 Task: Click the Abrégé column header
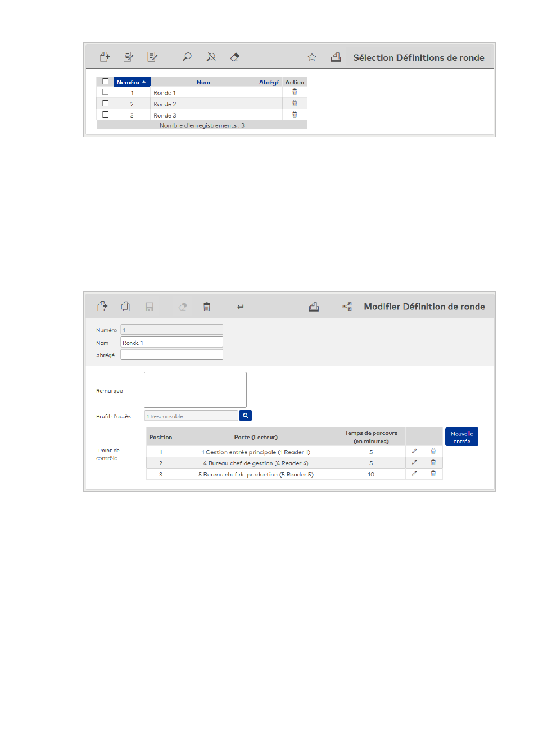pyautogui.click(x=269, y=82)
